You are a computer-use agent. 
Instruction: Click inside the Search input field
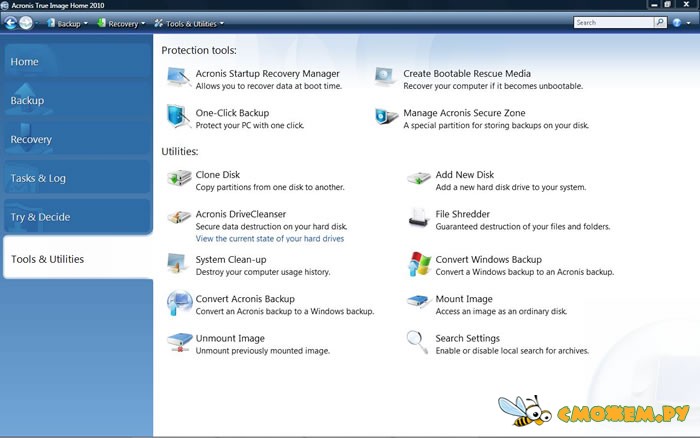[613, 22]
